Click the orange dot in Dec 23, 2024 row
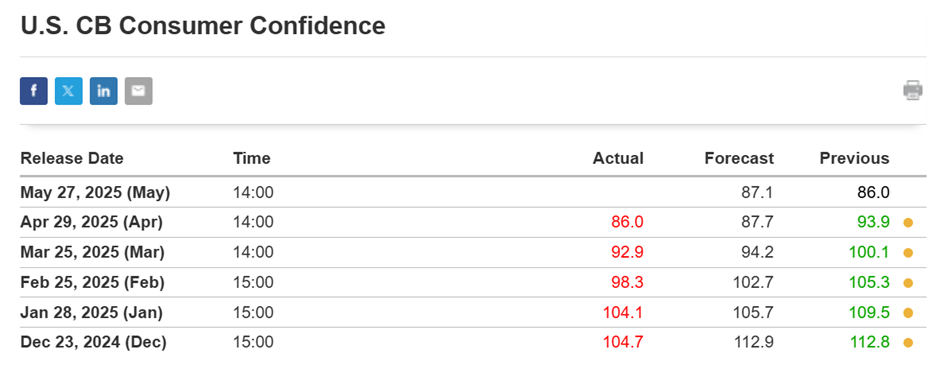 [908, 343]
